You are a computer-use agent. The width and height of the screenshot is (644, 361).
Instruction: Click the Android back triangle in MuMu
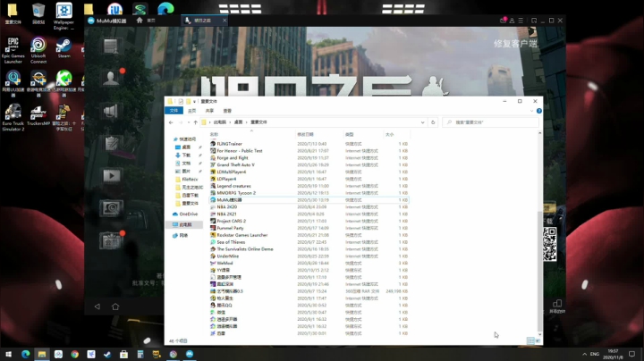97,306
